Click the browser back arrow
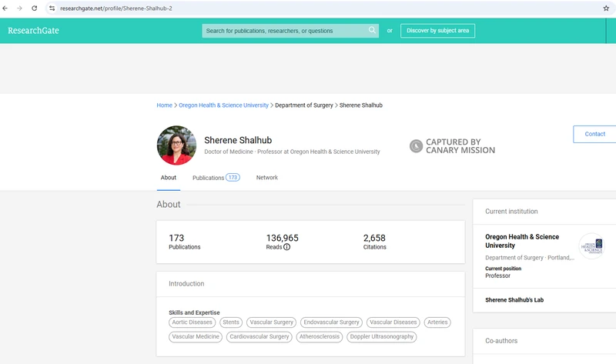The height and width of the screenshot is (364, 616). pos(5,8)
